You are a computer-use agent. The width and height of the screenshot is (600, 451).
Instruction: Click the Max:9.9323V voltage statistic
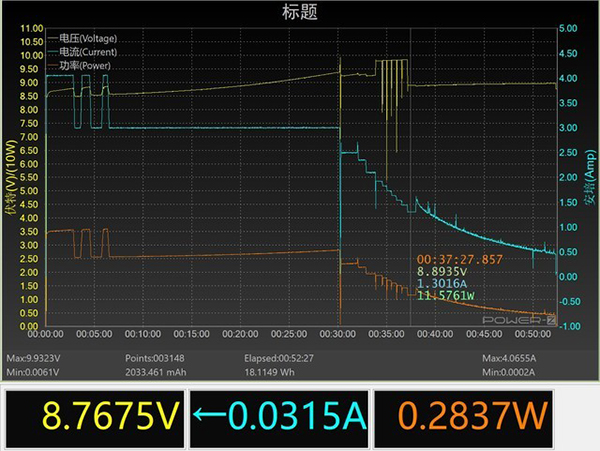pos(34,358)
